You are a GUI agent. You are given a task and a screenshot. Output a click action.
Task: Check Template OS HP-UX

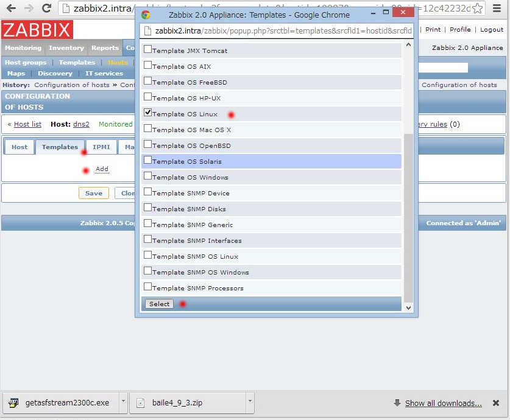(x=147, y=96)
